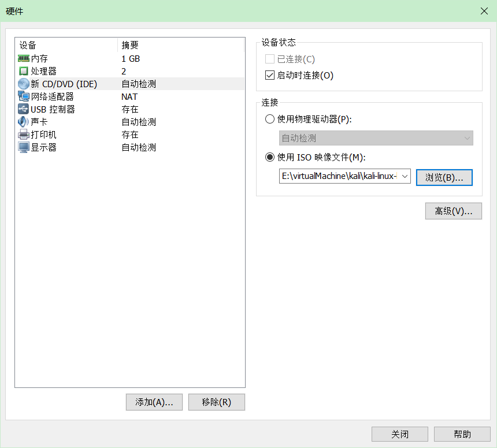
Task: Select the 显示器 row label
Action: [x=44, y=147]
